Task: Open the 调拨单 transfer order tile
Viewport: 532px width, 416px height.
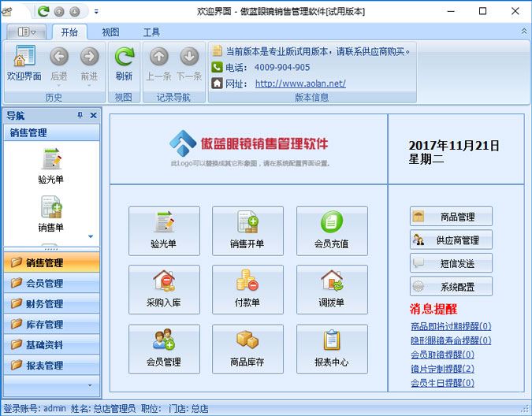Action: click(x=332, y=289)
